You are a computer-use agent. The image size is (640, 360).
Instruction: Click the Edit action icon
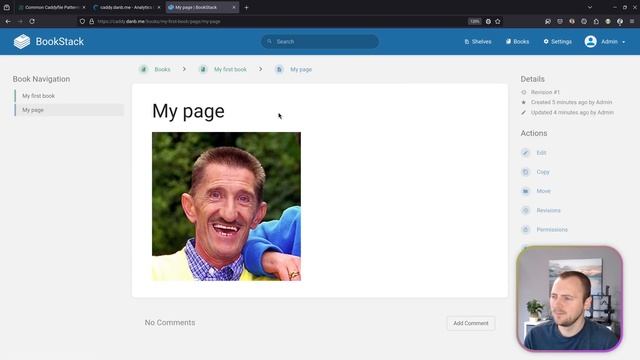525,153
